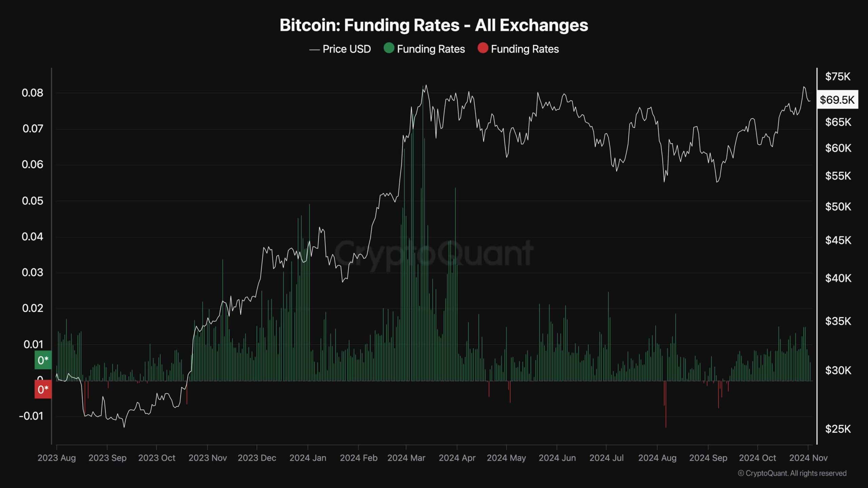Image resolution: width=868 pixels, height=488 pixels.
Task: Click the green 0* axis badge
Action: pyautogui.click(x=43, y=360)
